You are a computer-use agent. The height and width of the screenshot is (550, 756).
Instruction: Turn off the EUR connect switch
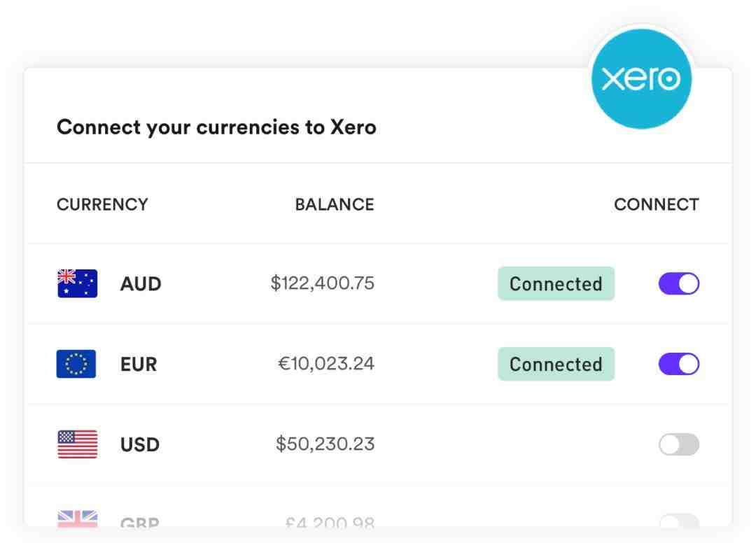click(x=679, y=364)
